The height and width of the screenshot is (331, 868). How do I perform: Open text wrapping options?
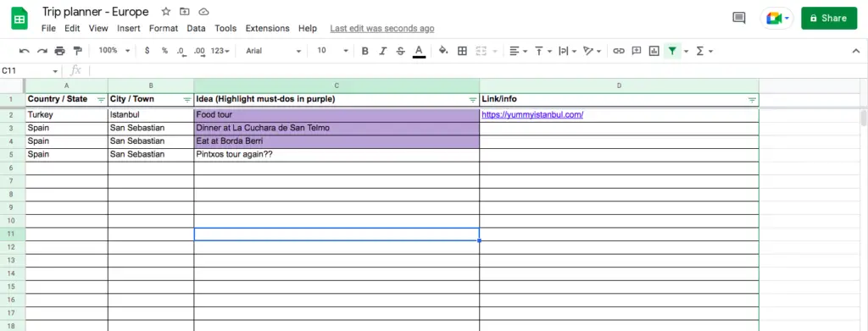point(567,51)
